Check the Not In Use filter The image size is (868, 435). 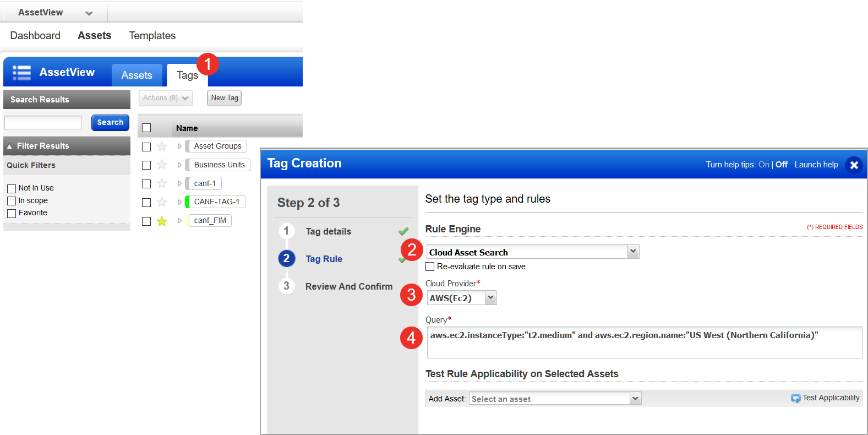pos(12,188)
